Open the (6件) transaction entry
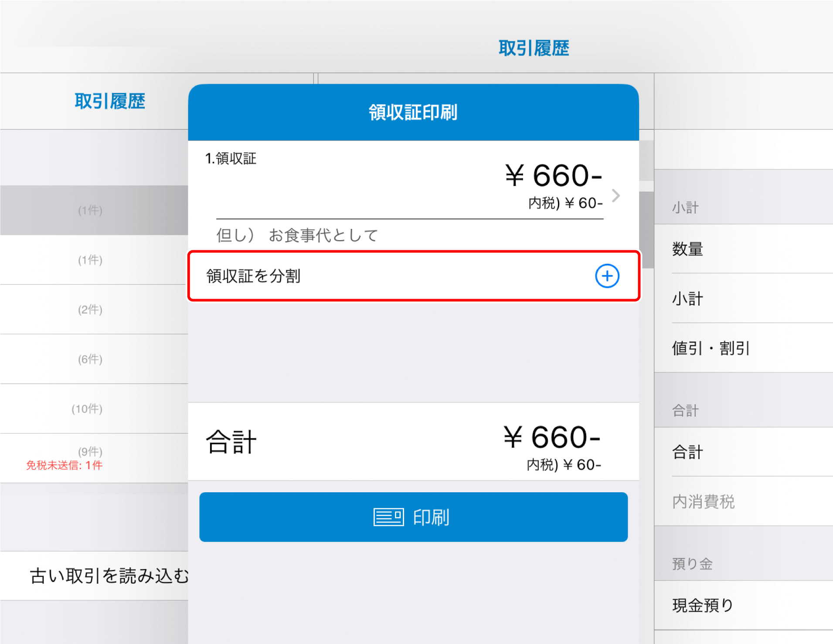The image size is (833, 644). coord(90,359)
